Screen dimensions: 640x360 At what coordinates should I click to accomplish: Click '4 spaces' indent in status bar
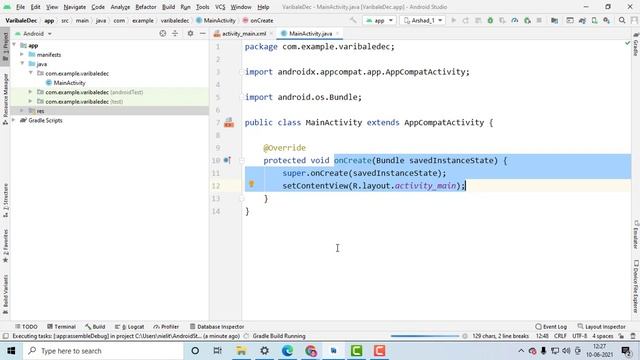pyautogui.click(x=603, y=336)
